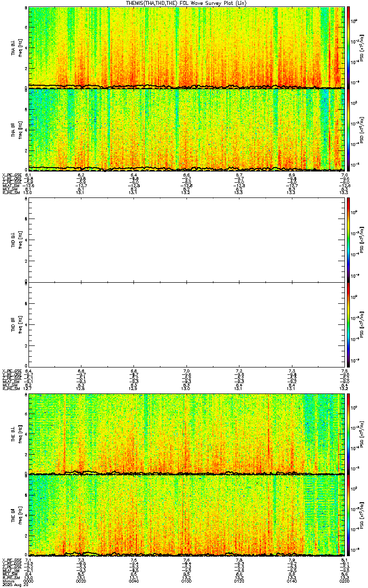
Task: Click inside the THE B⊥ spectrogram panel
Action: pyautogui.click(x=186, y=434)
